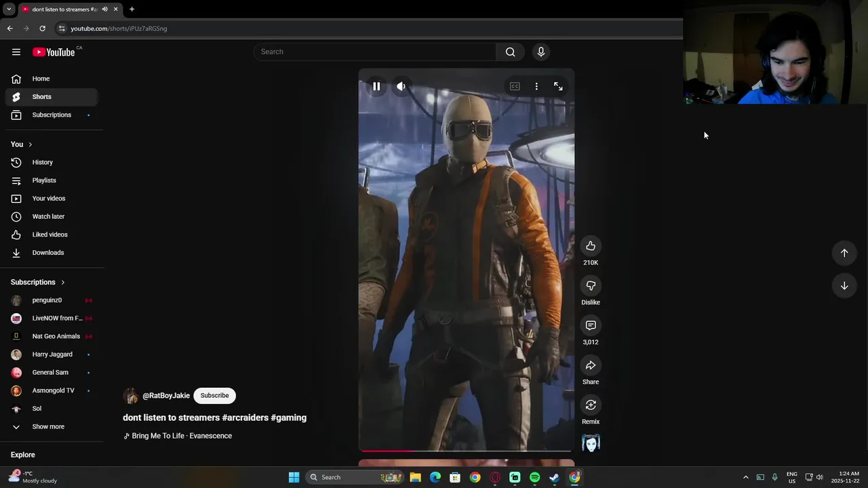
Task: Expand the Subscriptions section header chevron
Action: [62, 283]
